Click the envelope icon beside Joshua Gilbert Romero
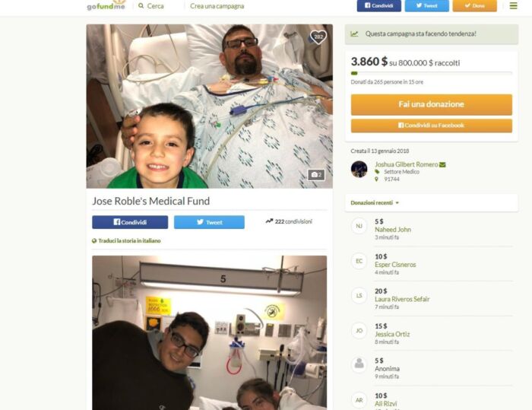This screenshot has width=532, height=410. tap(442, 165)
